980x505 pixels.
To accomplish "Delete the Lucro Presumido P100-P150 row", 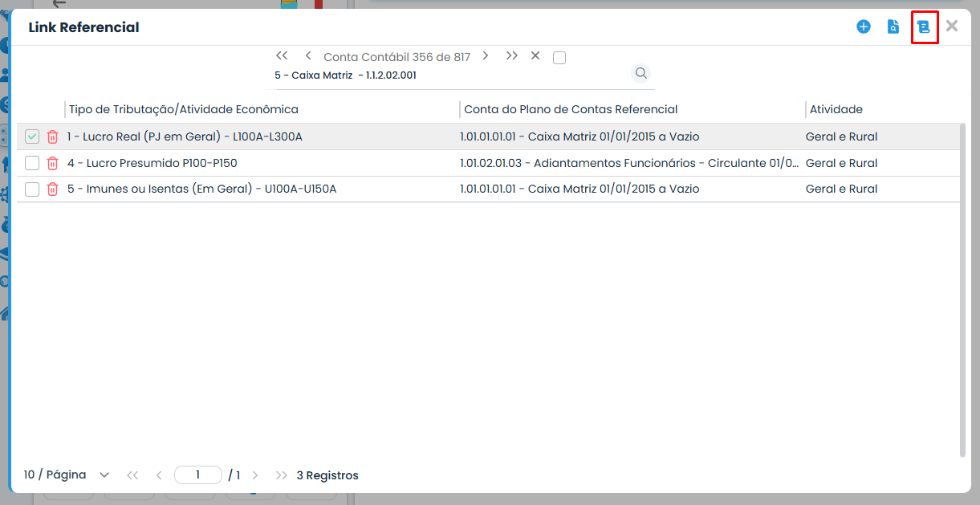I will pos(52,163).
